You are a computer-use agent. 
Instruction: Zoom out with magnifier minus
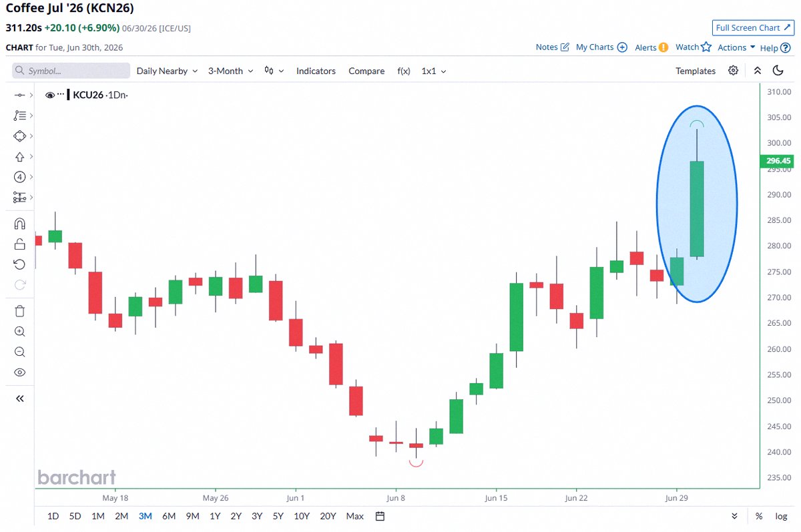19,352
